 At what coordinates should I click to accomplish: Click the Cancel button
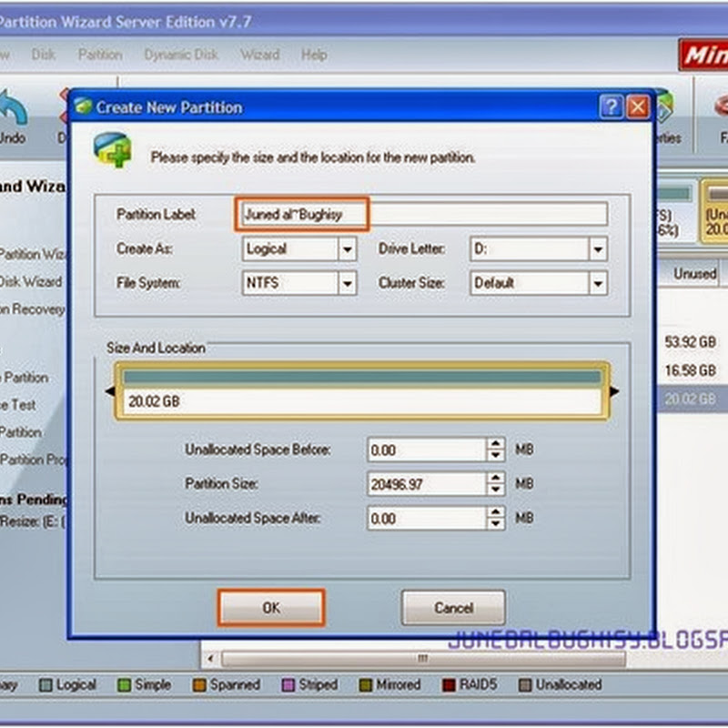(x=453, y=608)
